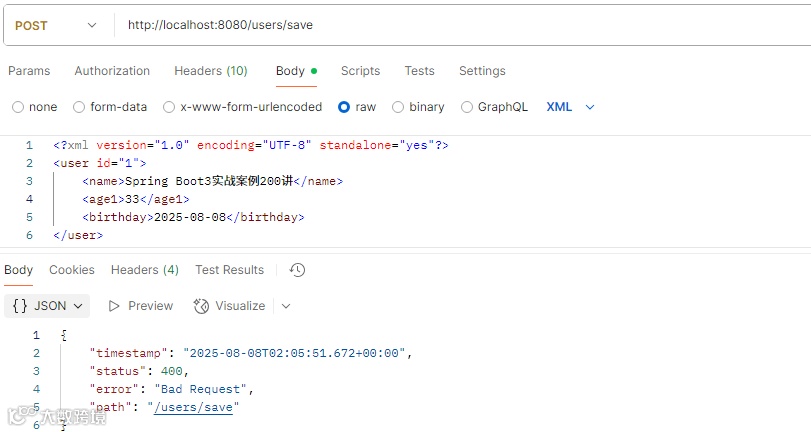Select the binary body radio button
This screenshot has width=811, height=432.
point(398,107)
